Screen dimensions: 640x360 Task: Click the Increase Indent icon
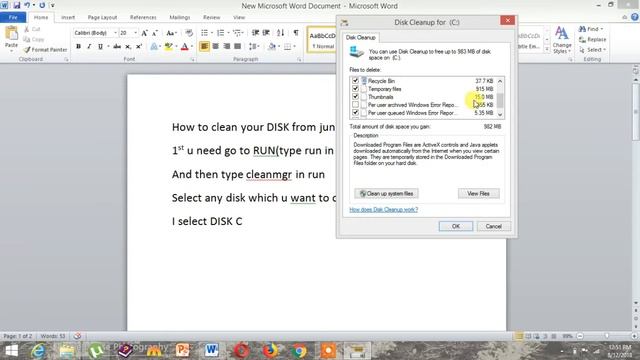click(266, 33)
